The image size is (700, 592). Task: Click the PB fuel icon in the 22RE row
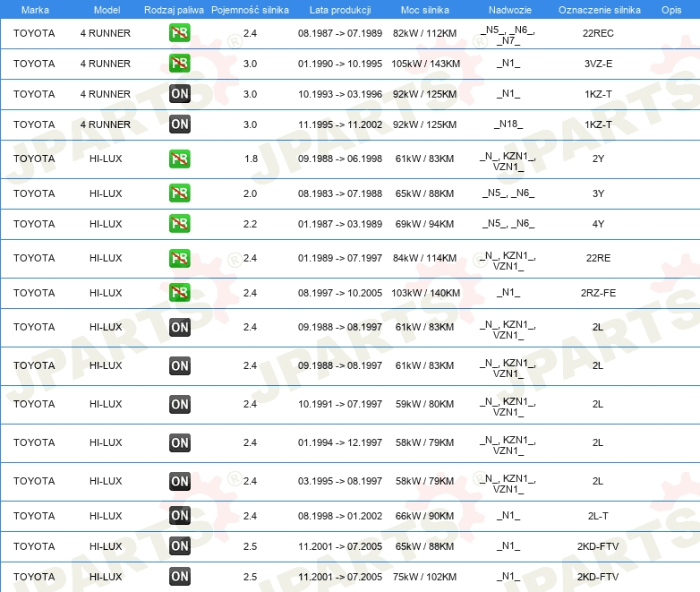pyautogui.click(x=179, y=258)
